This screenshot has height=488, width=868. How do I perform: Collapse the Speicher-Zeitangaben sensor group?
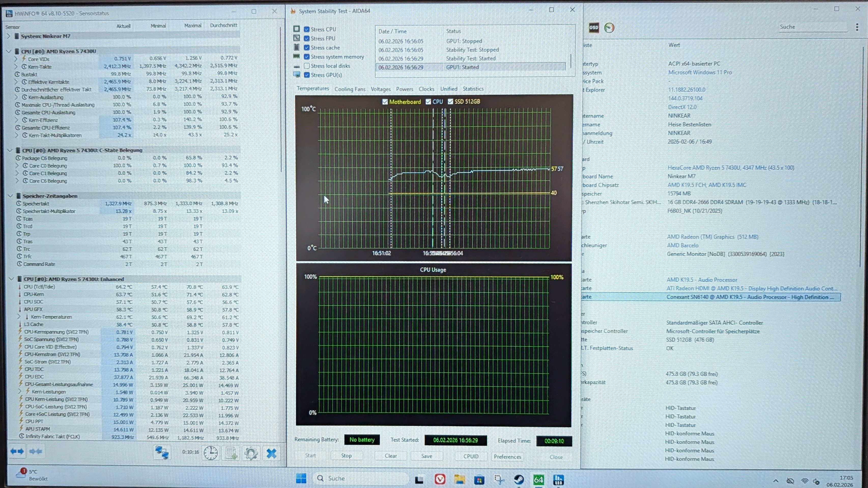[10, 196]
